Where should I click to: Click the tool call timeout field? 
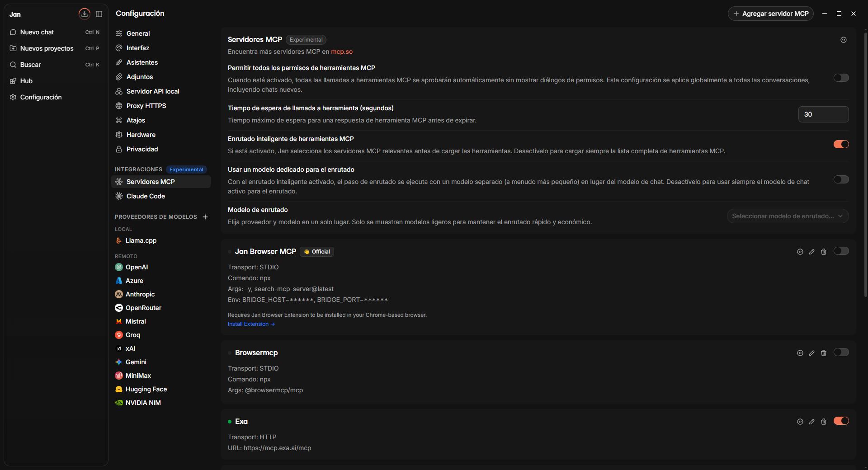click(823, 114)
